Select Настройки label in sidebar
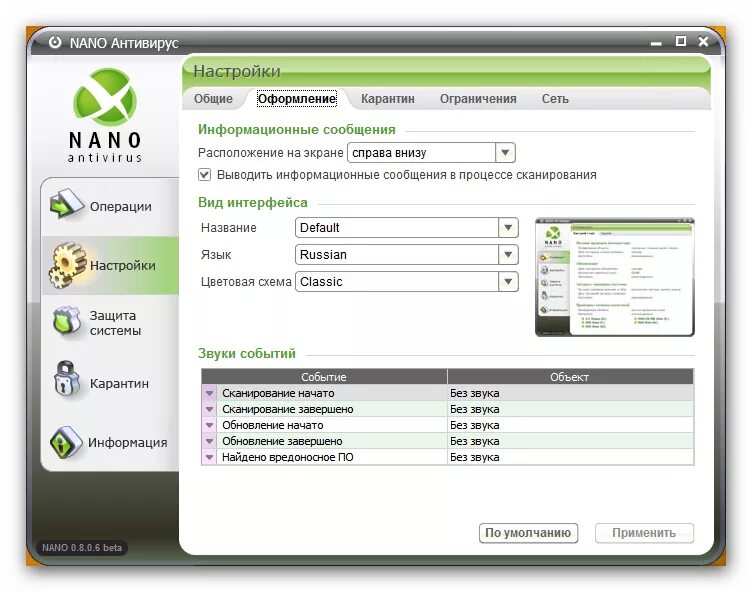 pos(123,266)
